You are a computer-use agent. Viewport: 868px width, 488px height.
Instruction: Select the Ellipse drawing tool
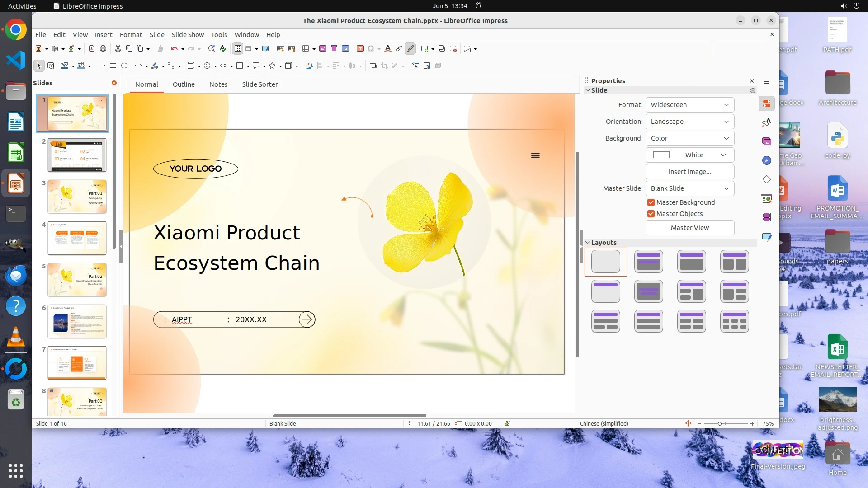124,66
